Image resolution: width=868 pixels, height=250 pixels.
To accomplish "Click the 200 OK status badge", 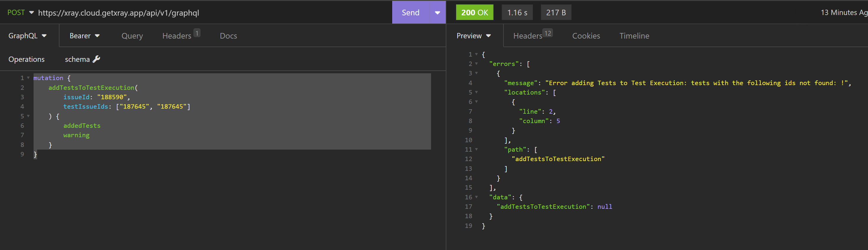I will [474, 13].
